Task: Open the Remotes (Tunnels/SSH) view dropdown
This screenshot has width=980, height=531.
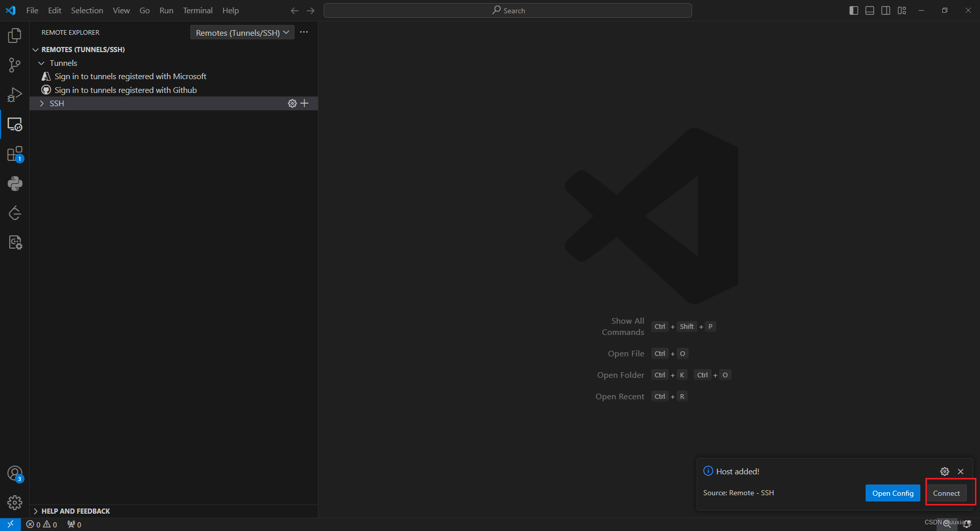Action: pyautogui.click(x=242, y=32)
